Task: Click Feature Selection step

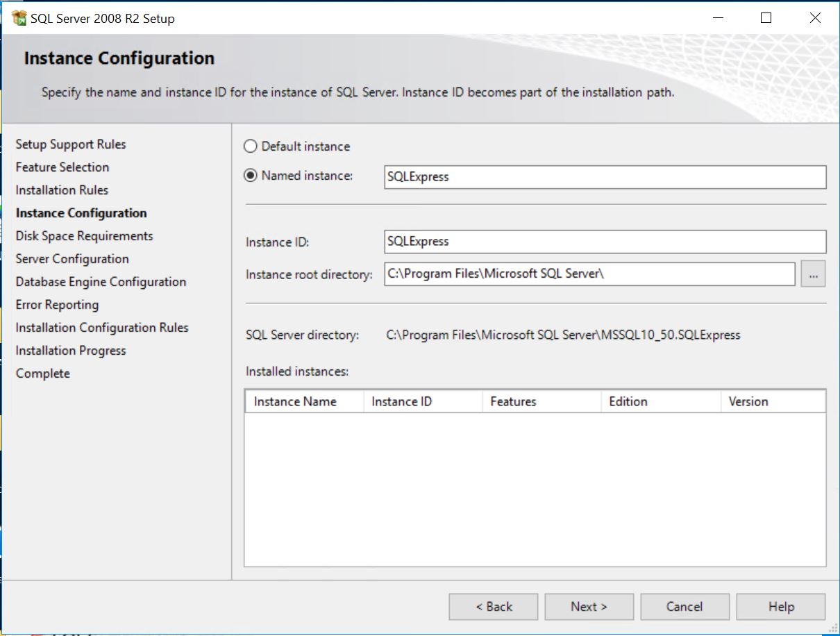Action: [62, 167]
